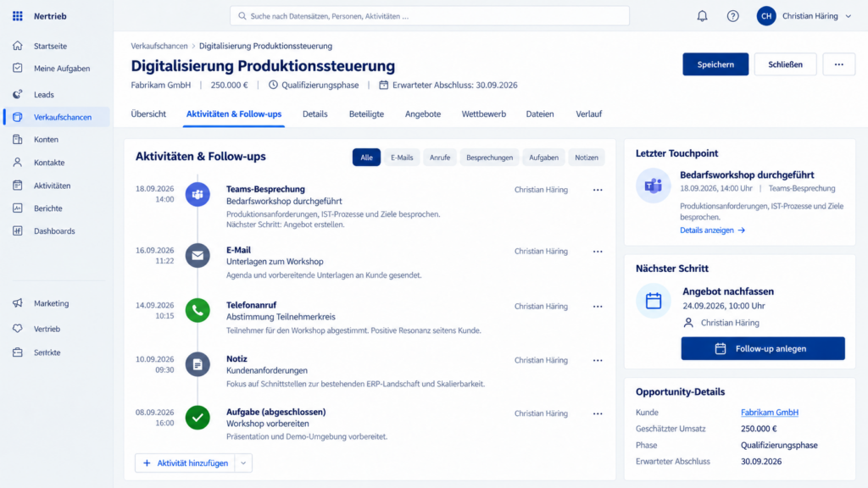Click the Follow-up anlegen button

(763, 348)
